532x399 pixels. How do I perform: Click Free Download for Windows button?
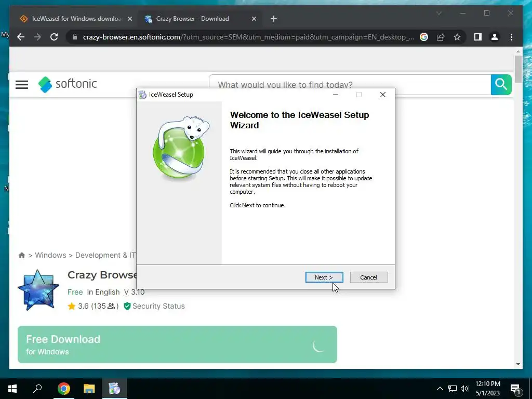178,344
